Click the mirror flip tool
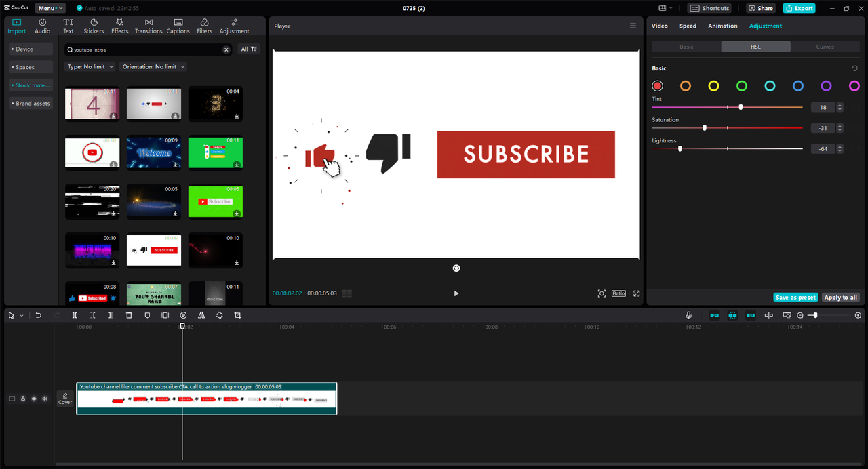 tap(201, 315)
